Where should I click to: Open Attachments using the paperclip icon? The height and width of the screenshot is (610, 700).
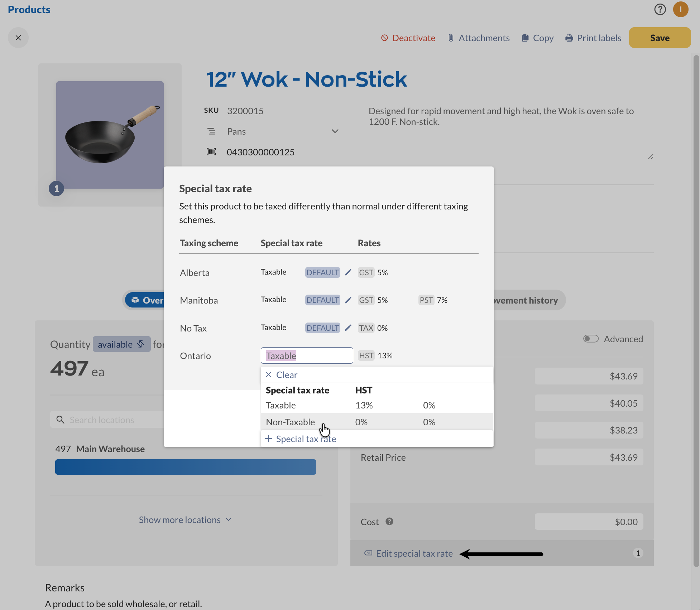point(450,38)
